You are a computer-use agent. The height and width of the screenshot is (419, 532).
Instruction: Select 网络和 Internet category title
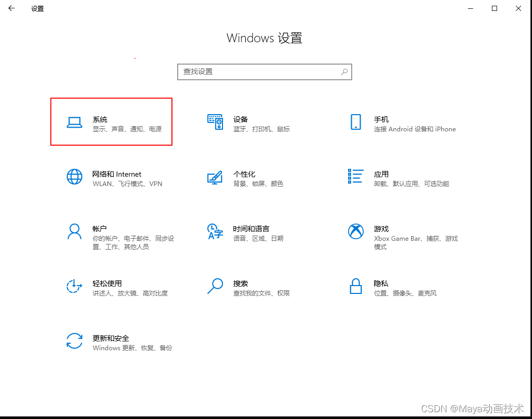pos(117,174)
